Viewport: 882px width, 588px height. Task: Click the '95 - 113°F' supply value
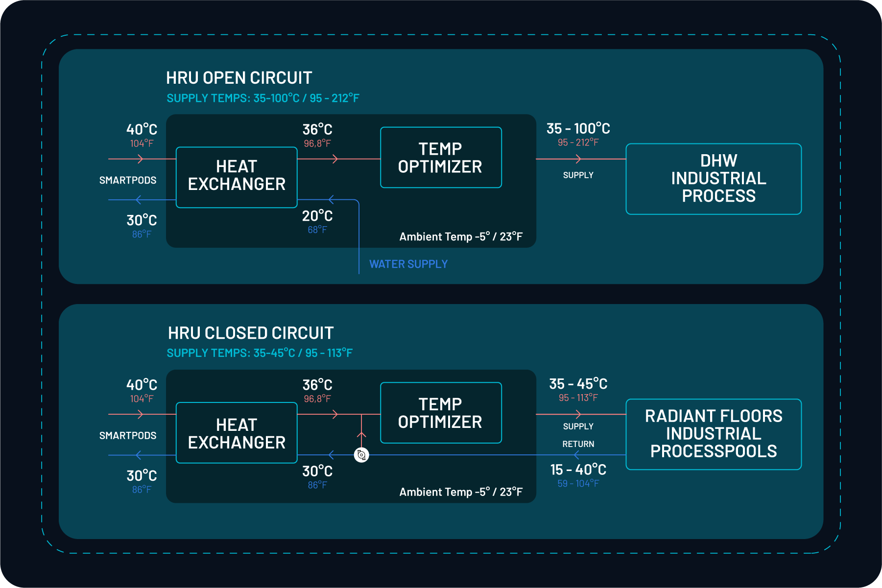tap(578, 398)
